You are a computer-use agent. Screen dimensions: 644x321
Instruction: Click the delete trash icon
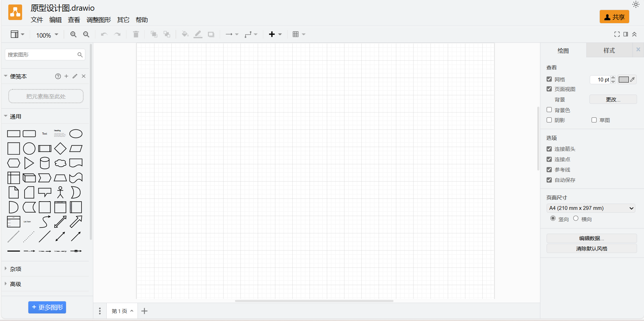(136, 34)
